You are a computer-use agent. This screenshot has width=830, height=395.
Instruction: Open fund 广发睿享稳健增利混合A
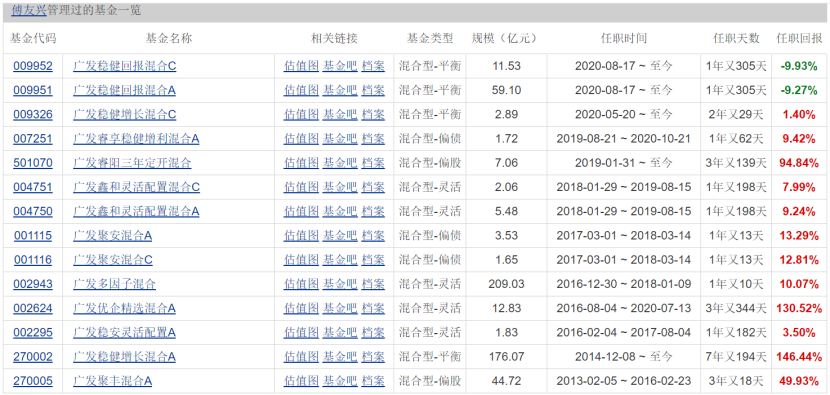pos(136,139)
